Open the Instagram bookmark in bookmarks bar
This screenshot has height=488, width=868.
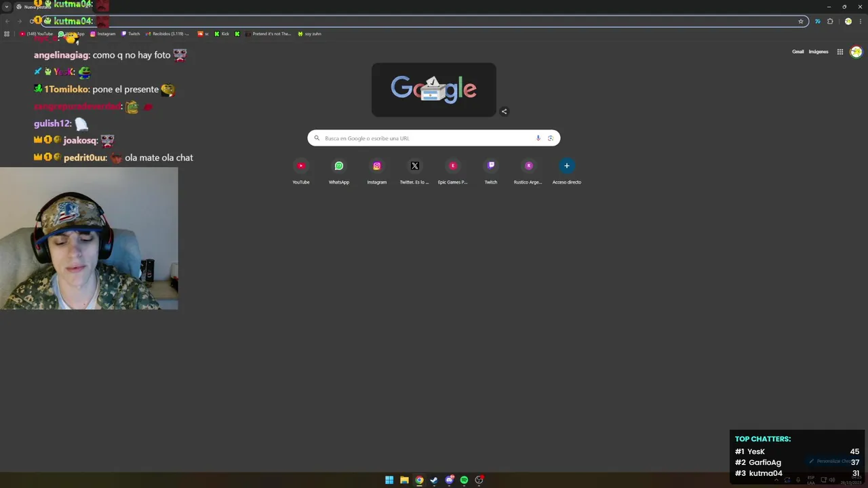coord(103,34)
